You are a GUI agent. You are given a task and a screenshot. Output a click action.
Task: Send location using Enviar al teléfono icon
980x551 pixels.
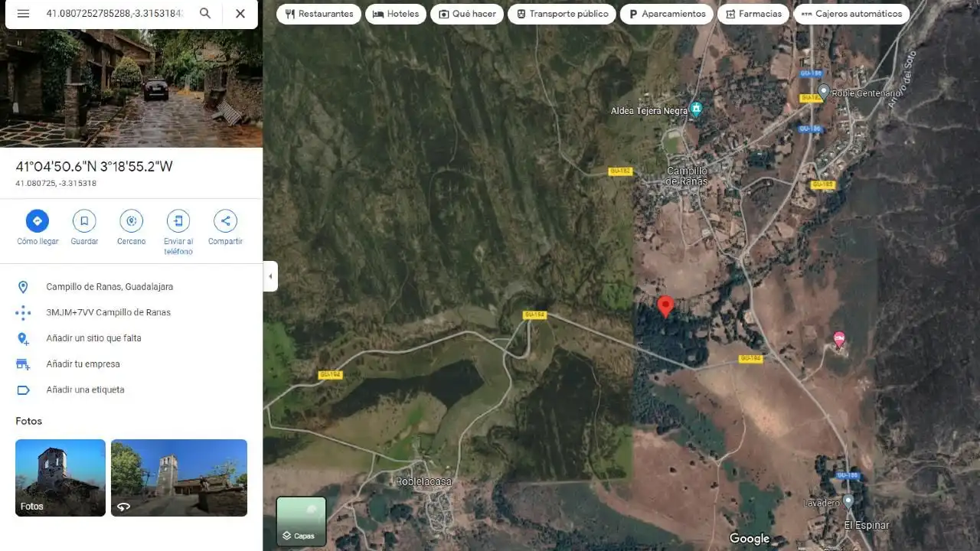[x=178, y=221]
